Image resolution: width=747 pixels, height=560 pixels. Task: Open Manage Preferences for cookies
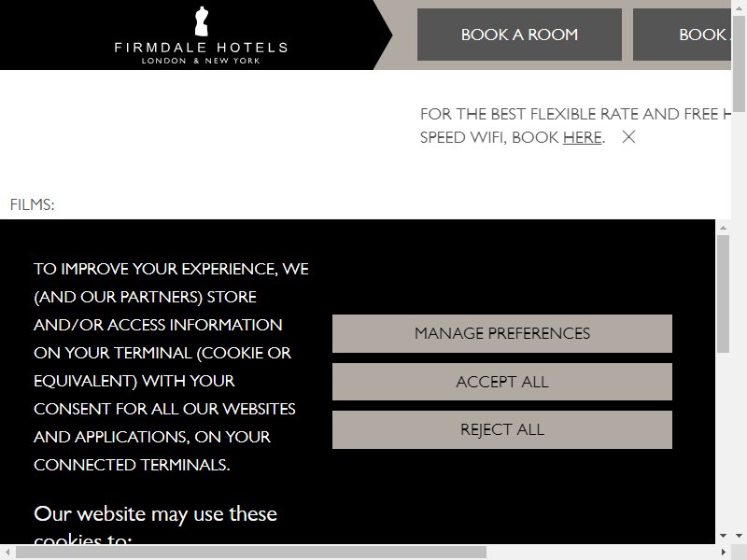502,333
